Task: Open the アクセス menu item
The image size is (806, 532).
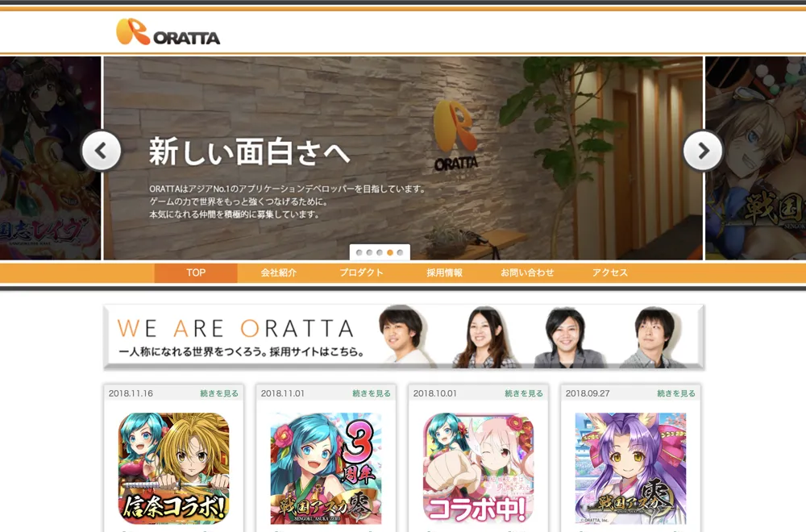Action: pos(610,273)
